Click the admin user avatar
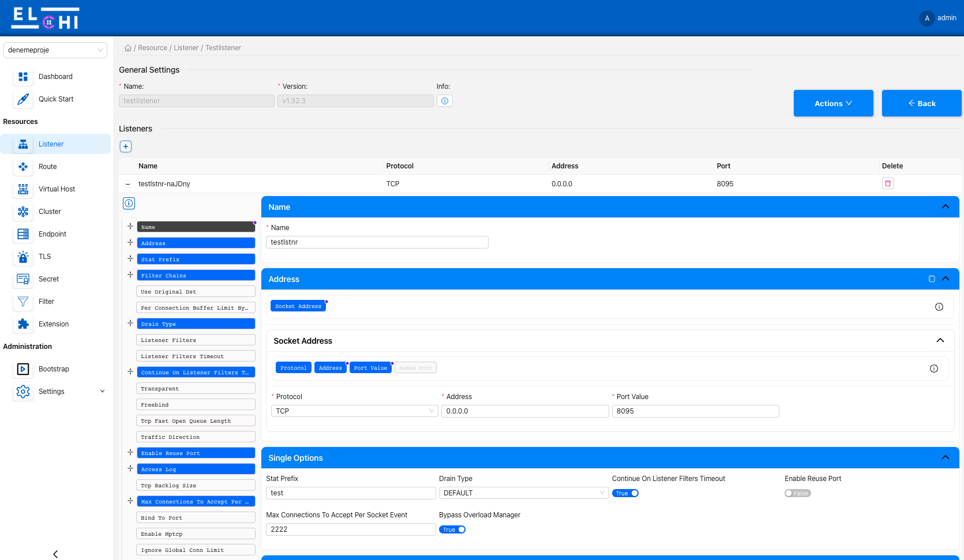 [x=927, y=18]
